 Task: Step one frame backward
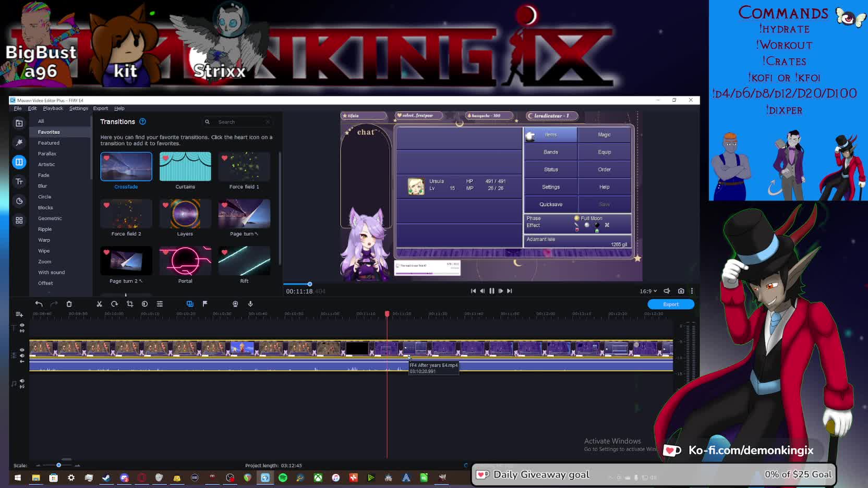(482, 291)
